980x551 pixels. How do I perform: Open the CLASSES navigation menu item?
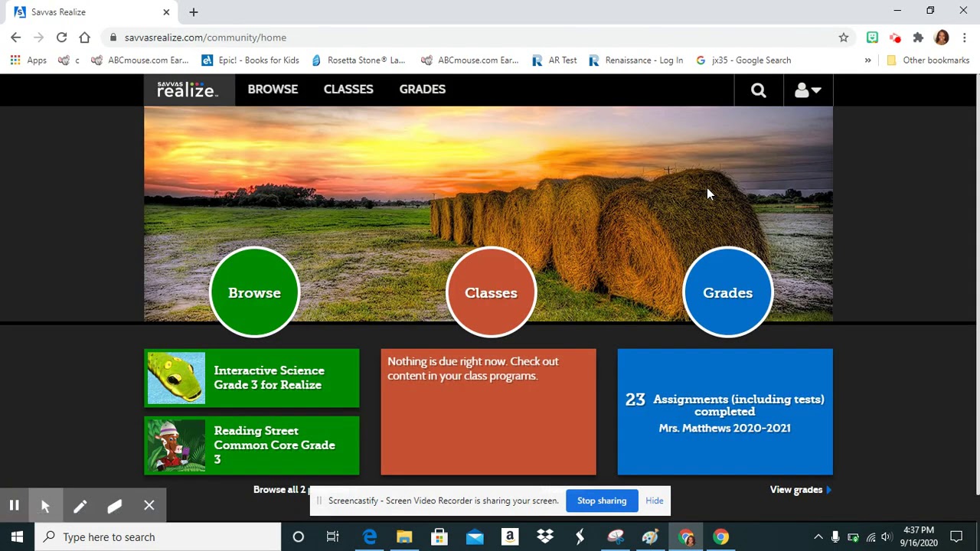coord(348,90)
